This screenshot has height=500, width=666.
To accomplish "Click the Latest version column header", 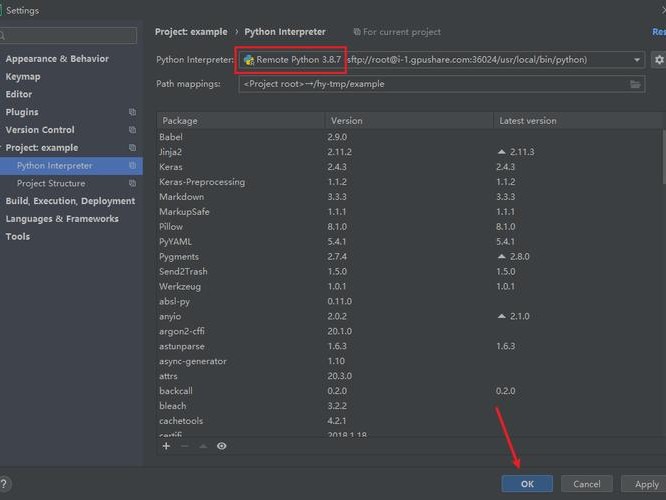I will 578,121.
